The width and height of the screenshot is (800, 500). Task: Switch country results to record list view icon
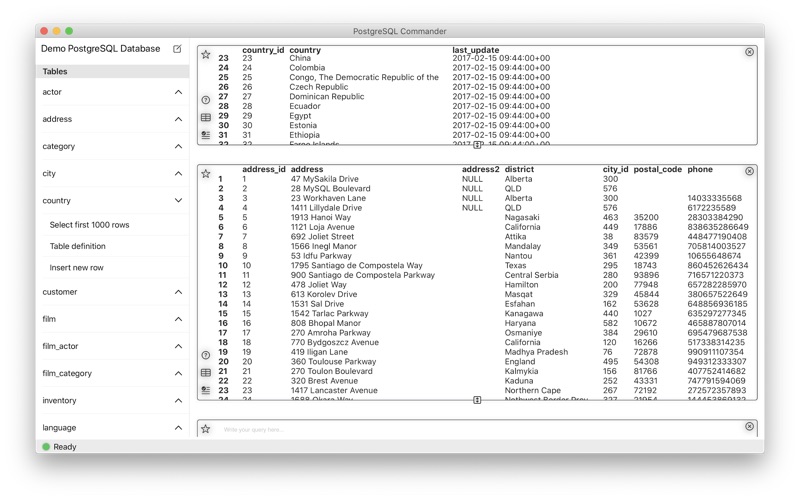point(206,135)
